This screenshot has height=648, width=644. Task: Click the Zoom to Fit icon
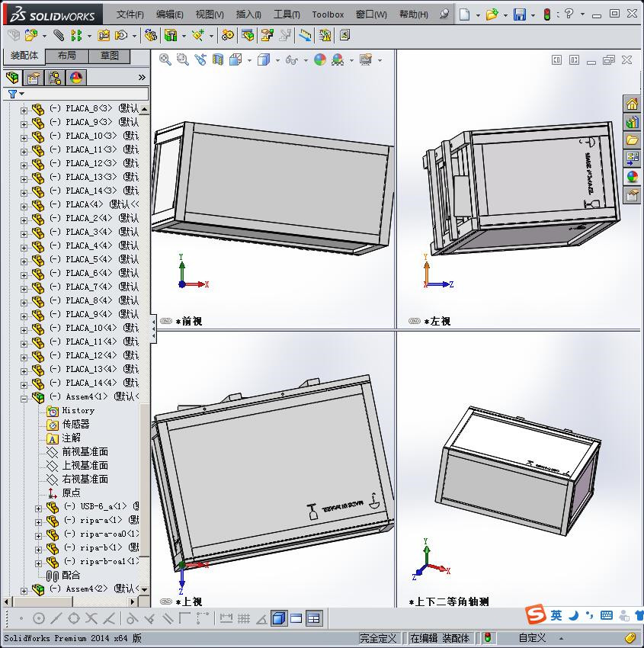pos(165,60)
